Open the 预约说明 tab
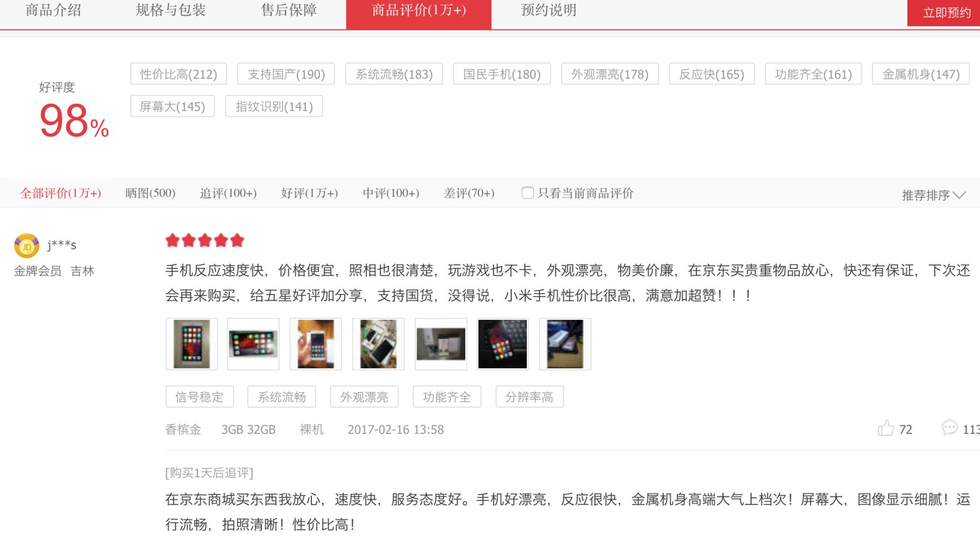The image size is (980, 560). click(548, 10)
